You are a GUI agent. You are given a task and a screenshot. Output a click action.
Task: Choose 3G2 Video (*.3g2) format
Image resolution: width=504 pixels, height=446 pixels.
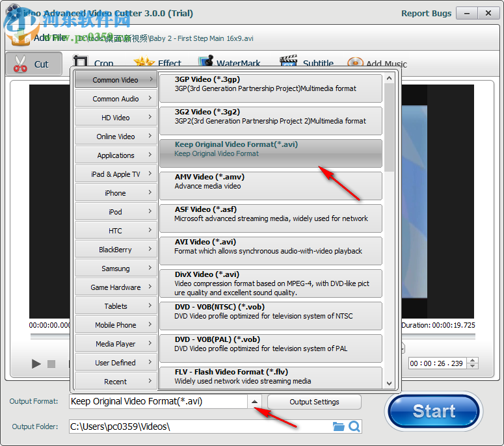[x=271, y=121]
